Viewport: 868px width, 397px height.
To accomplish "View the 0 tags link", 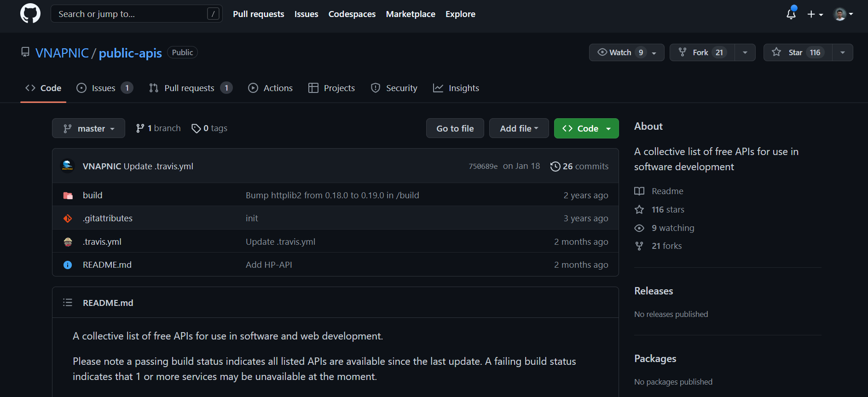I will coord(209,128).
